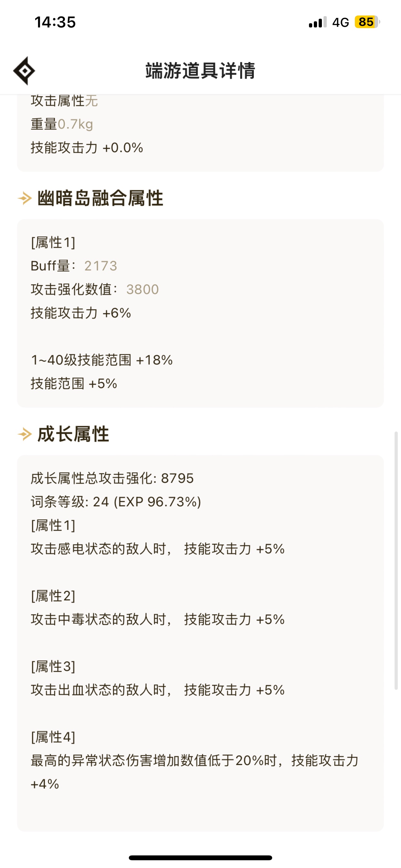The height and width of the screenshot is (868, 401).
Task: Tap the home indicator bar at bottom
Action: click(200, 858)
